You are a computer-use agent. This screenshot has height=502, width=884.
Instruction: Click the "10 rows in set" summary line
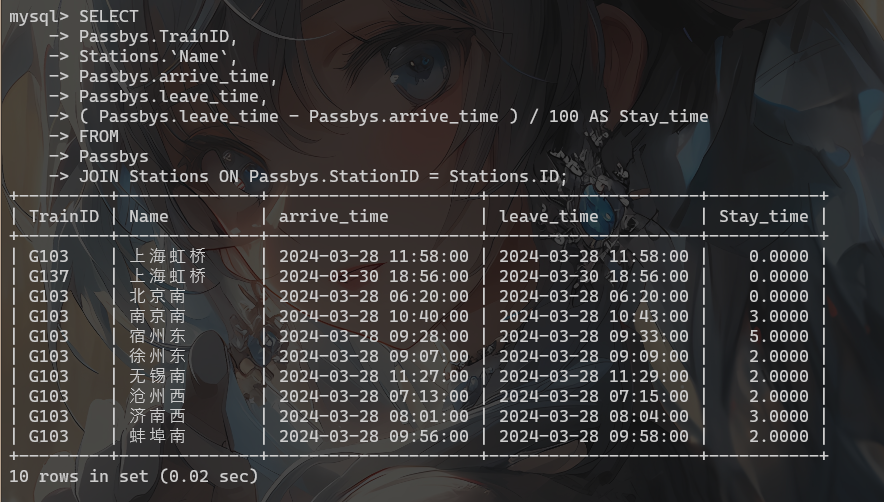tap(133, 476)
